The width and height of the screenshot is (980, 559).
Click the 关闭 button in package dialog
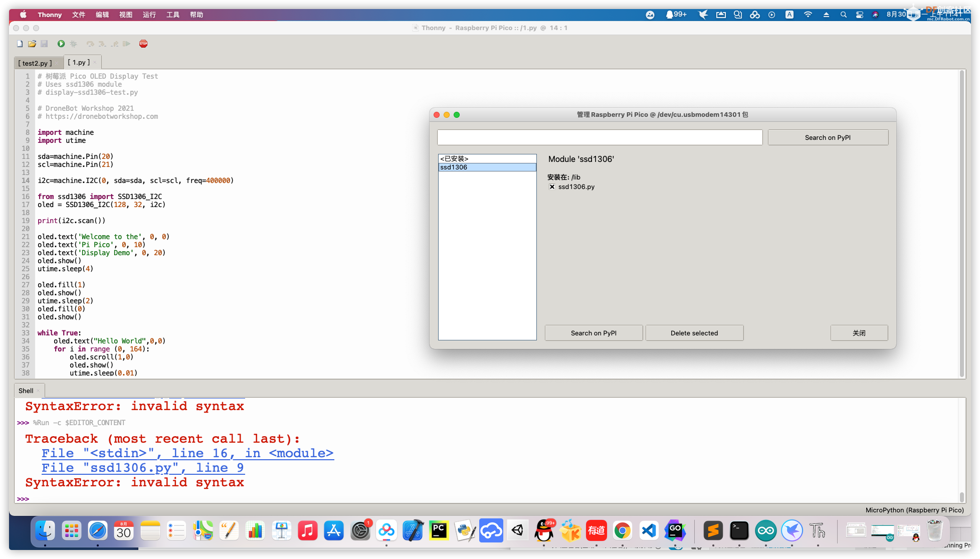pos(859,333)
